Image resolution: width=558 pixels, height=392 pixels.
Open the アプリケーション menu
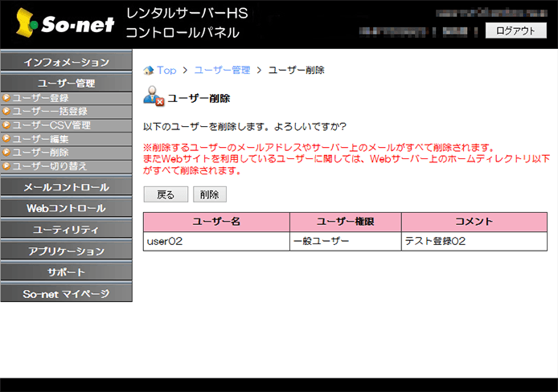click(66, 251)
